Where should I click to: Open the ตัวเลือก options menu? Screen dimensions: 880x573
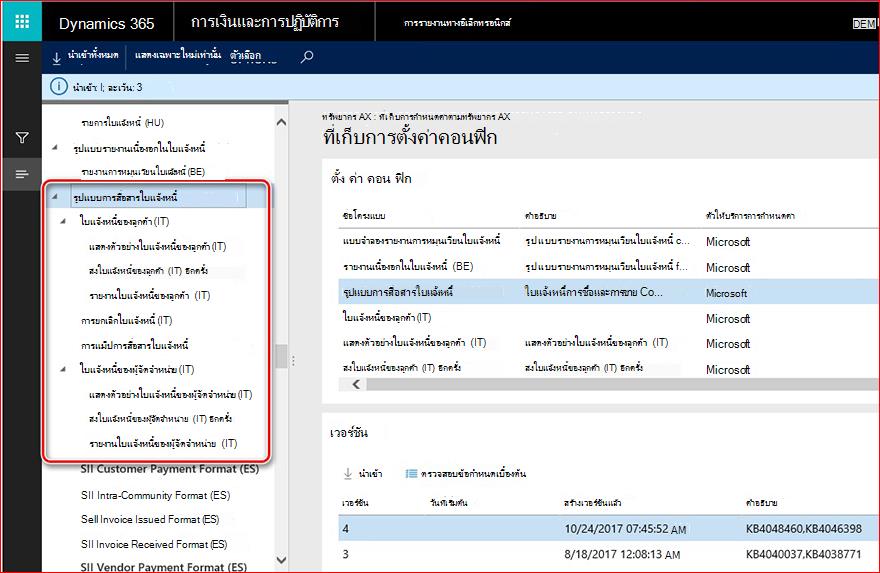coord(246,56)
